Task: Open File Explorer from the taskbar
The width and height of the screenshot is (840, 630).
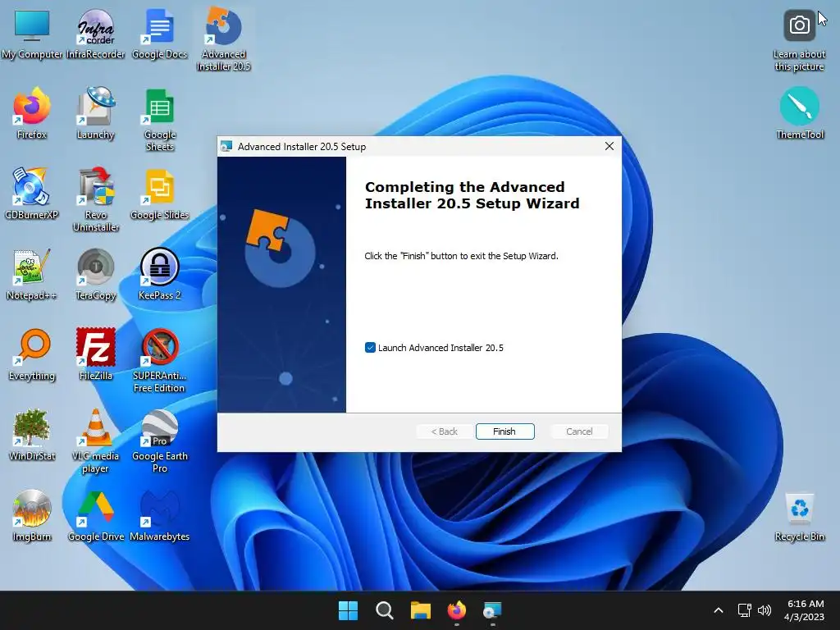Action: tap(421, 610)
